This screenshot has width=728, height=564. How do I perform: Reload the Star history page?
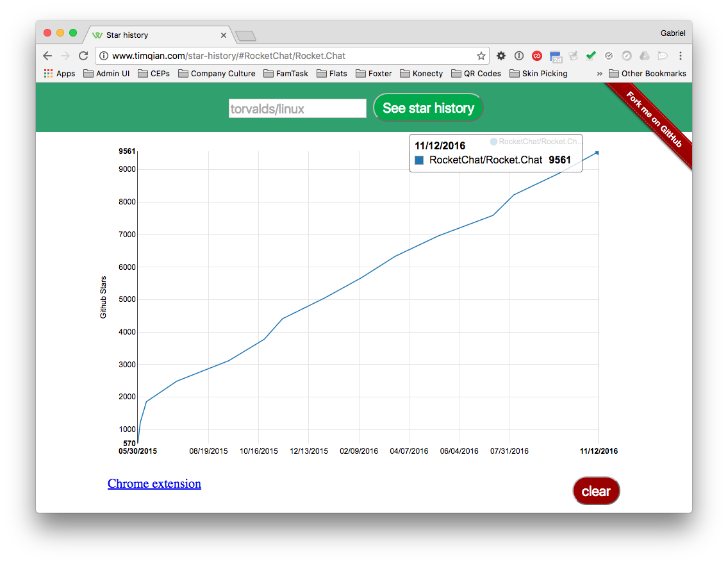coord(83,56)
